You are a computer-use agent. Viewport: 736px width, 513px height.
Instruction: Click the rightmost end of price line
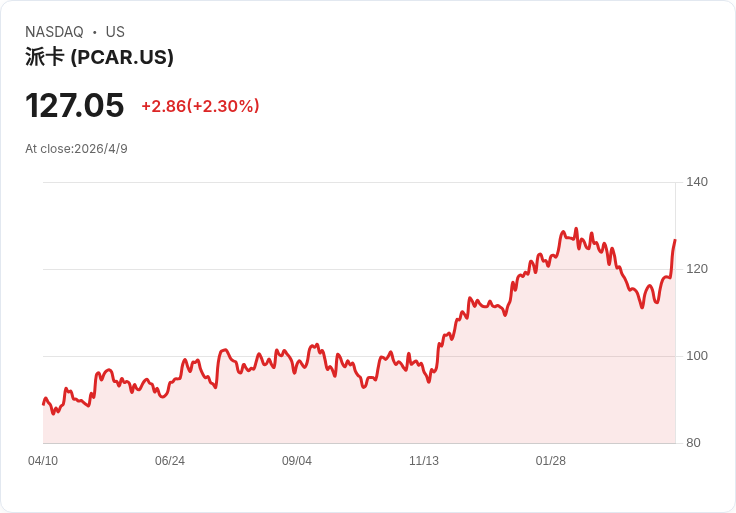675,240
